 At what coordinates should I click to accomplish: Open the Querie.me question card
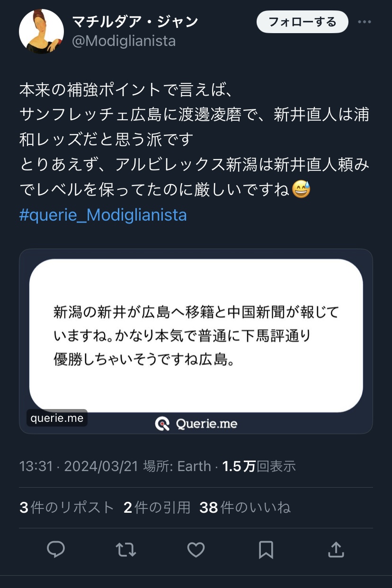[x=196, y=341]
